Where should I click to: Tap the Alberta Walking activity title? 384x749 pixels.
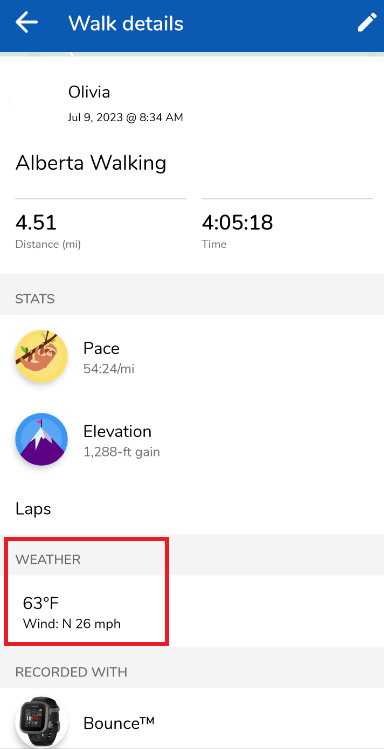pos(91,163)
